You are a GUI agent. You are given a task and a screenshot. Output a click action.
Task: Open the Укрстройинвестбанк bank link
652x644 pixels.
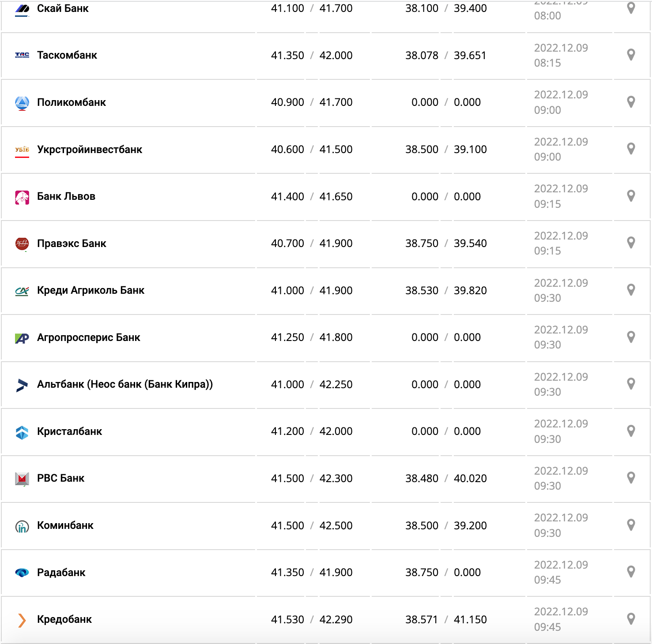coord(90,150)
